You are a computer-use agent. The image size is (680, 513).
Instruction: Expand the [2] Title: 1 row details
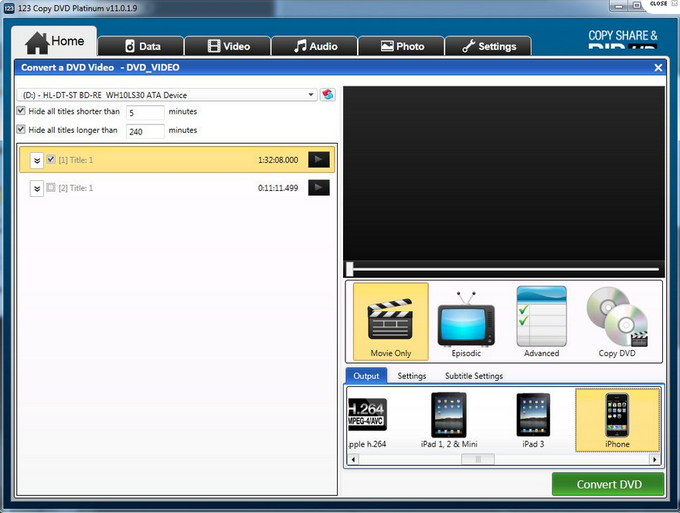[x=37, y=188]
